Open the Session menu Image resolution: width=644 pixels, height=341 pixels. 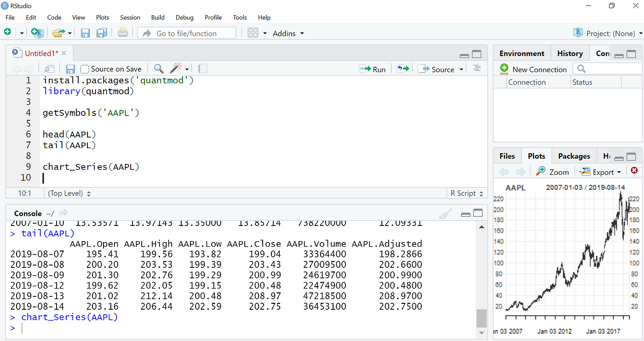pos(130,17)
